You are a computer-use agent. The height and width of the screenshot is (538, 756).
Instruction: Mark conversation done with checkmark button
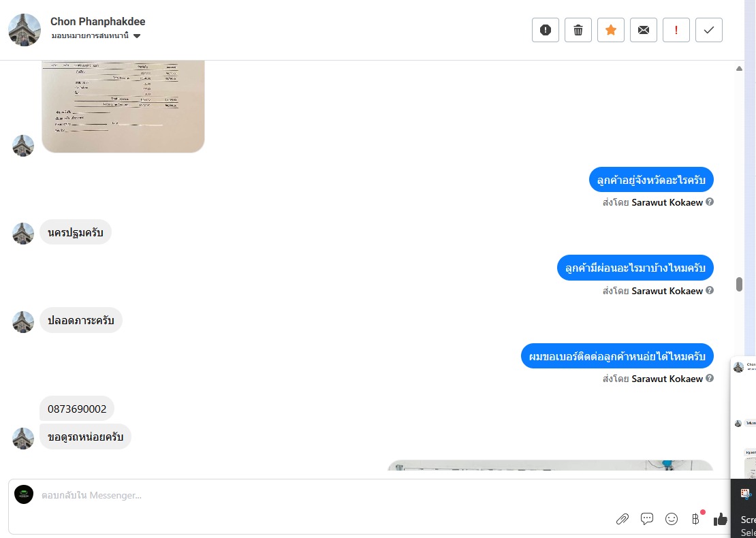(709, 30)
